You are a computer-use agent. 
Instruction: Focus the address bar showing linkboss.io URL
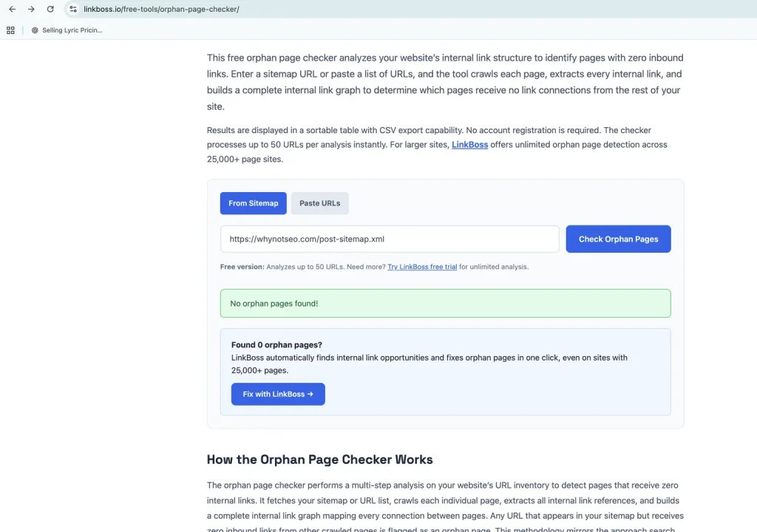(x=161, y=9)
